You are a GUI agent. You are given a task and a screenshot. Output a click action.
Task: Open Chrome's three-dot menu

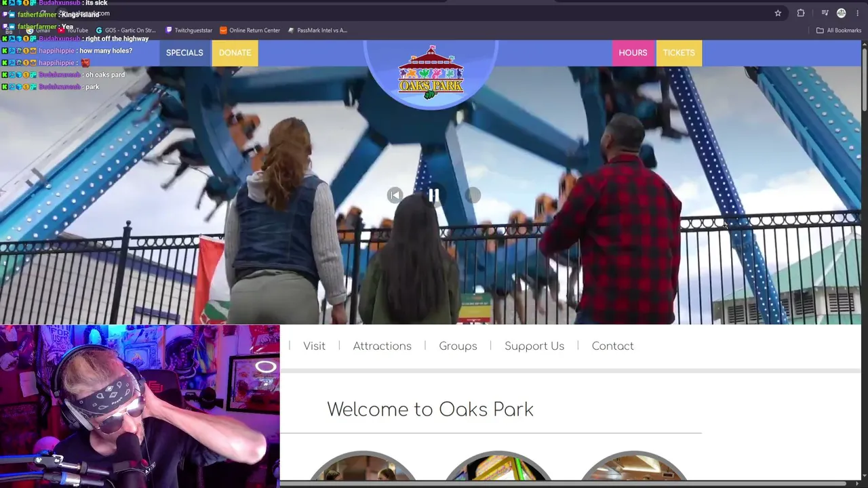pos(857,13)
